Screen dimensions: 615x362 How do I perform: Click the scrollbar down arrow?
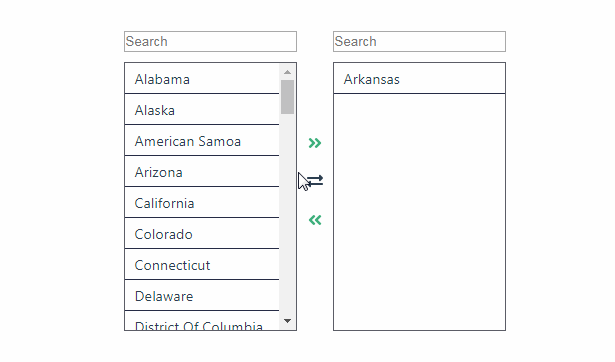point(287,321)
